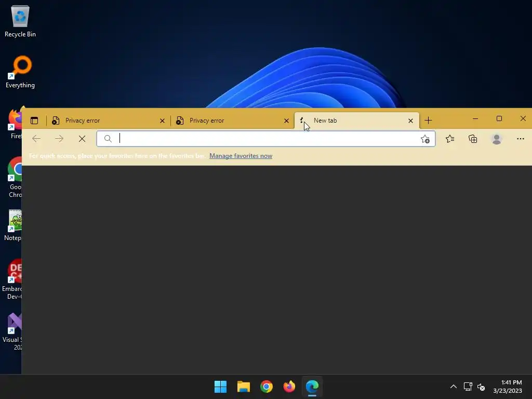Add this page to favorites star icon

coord(425,139)
